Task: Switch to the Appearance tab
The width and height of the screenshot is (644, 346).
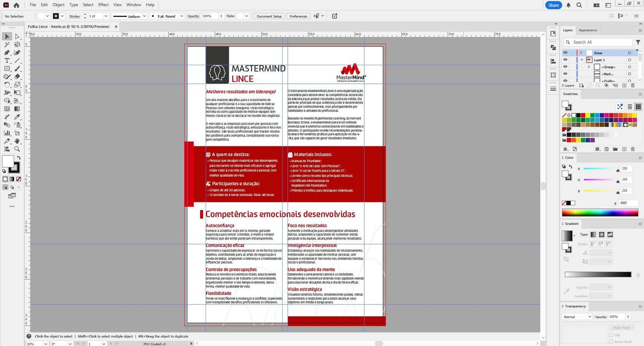Action: tap(588, 30)
